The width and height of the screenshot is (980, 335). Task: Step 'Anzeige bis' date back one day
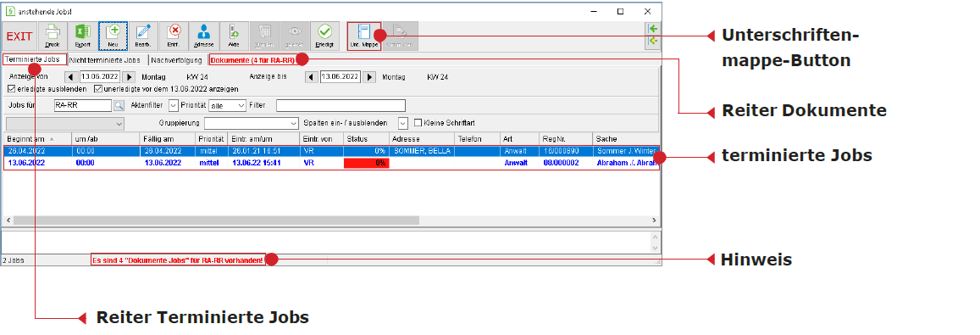point(312,77)
